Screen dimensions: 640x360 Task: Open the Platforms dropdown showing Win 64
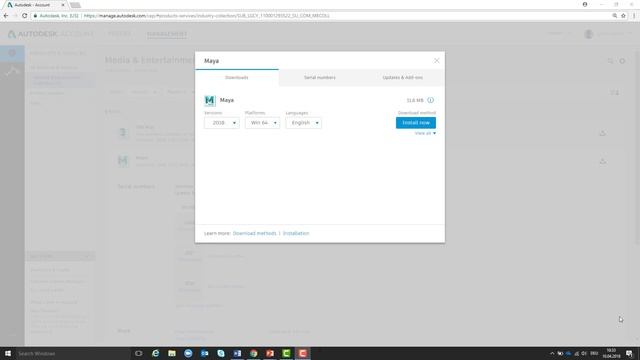tap(262, 123)
